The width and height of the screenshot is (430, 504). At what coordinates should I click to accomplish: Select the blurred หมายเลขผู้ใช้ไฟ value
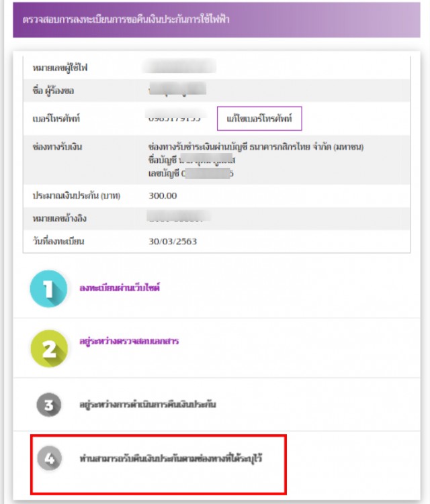[179, 66]
